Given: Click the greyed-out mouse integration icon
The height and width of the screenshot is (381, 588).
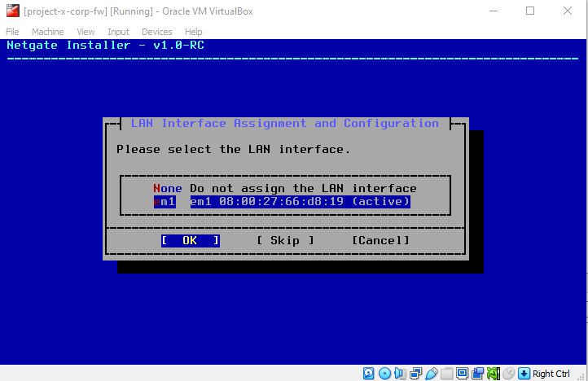Looking at the screenshot, I should point(508,374).
